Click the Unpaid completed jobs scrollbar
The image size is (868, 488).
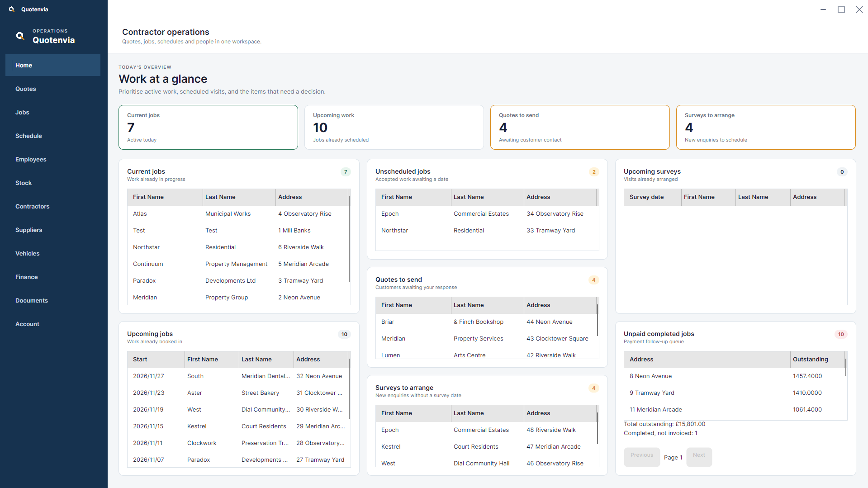pos(846,367)
